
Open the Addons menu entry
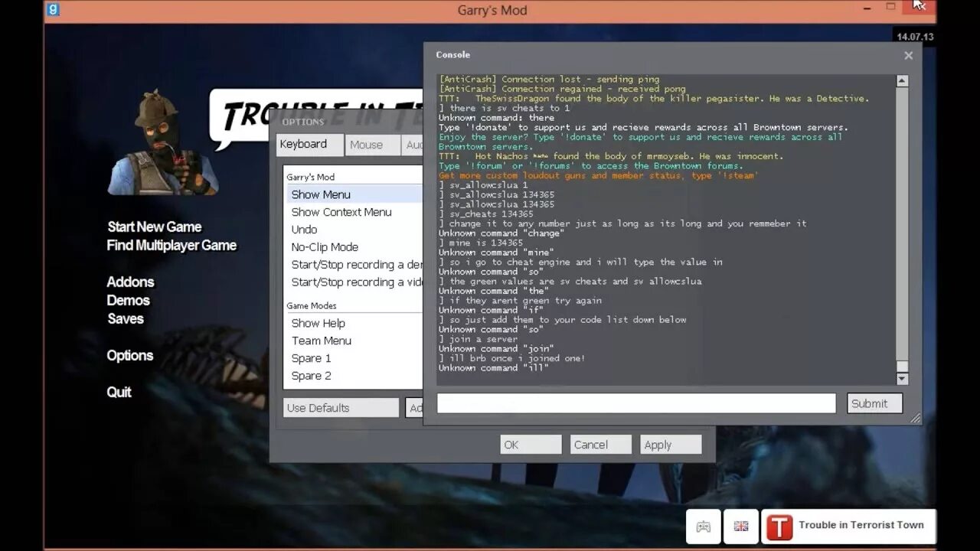pos(130,282)
